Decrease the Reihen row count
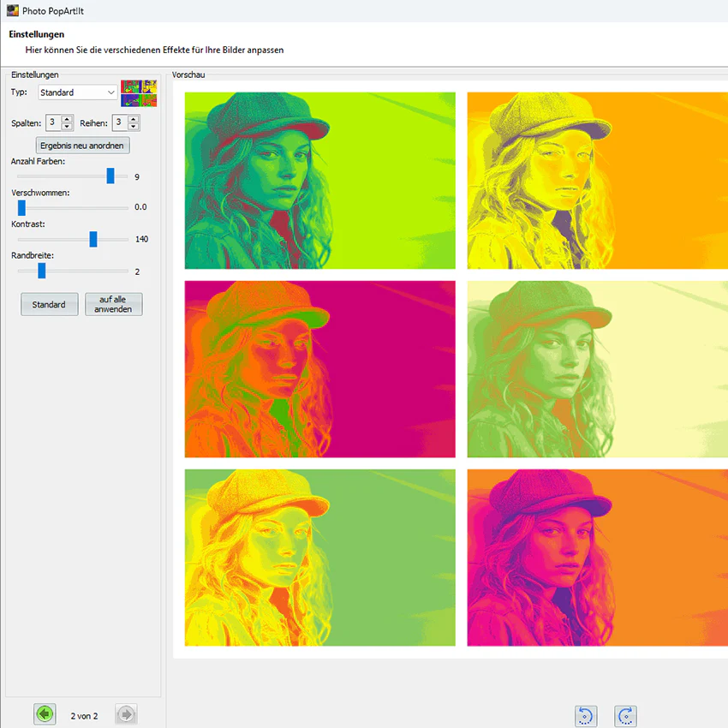This screenshot has height=728, width=728. pos(134,127)
